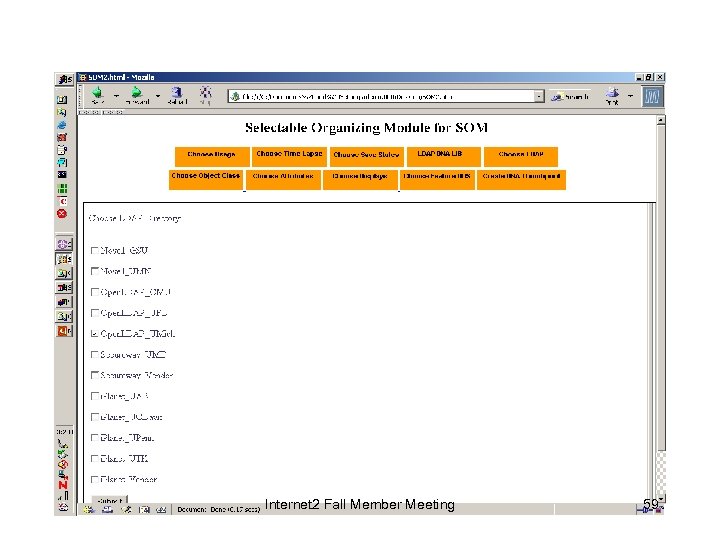The width and height of the screenshot is (720, 540).
Task: Expand the URL bar history dropdown
Action: coord(539,96)
